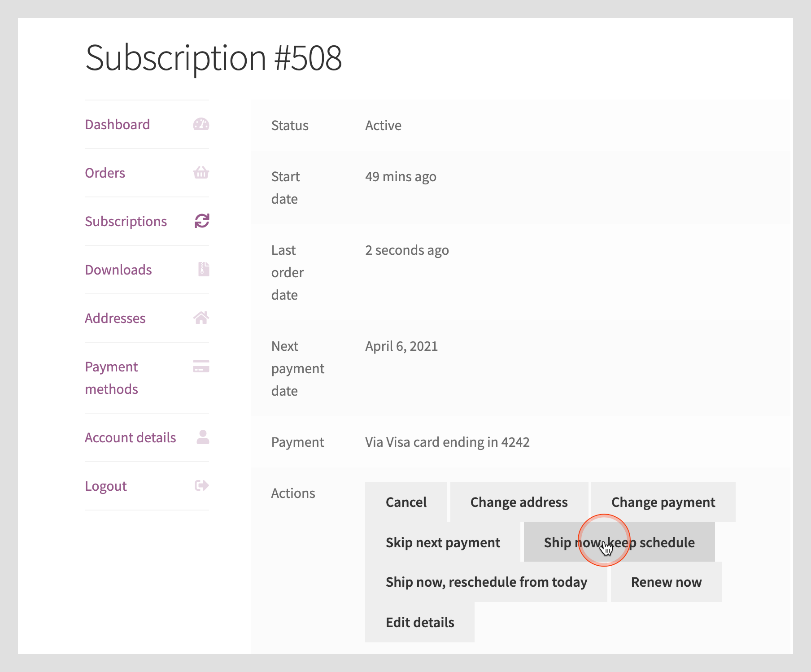Viewport: 811px width, 672px height.
Task: Click the Downloads file icon
Action: [x=204, y=269]
